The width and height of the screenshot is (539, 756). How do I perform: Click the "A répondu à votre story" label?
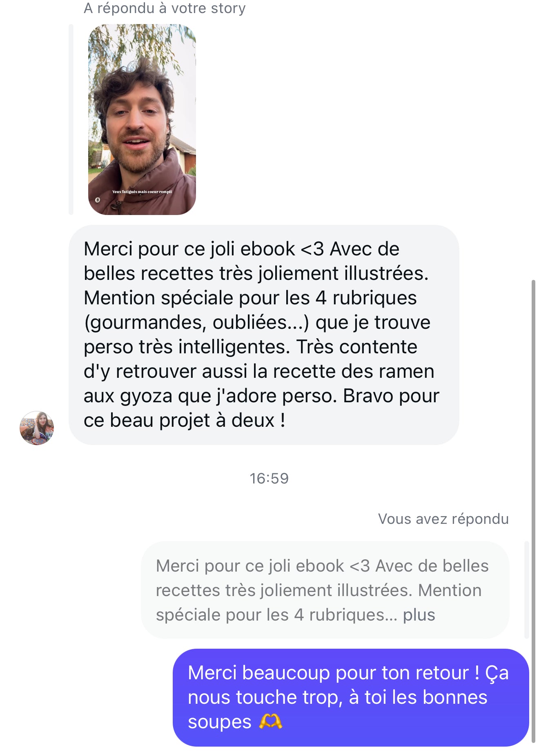click(165, 8)
